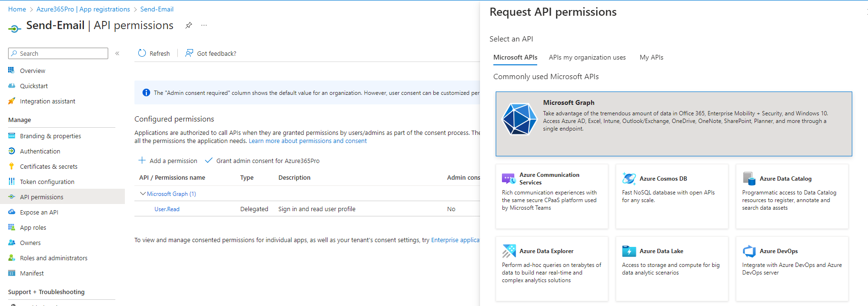Click the Certificates & secrets key icon
This screenshot has height=306, width=868.
pyautogui.click(x=11, y=166)
